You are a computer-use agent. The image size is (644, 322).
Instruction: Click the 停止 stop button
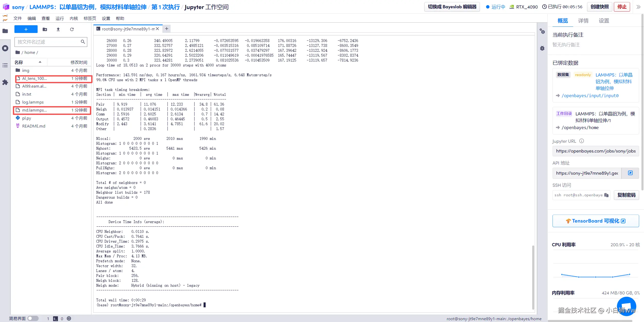click(622, 7)
